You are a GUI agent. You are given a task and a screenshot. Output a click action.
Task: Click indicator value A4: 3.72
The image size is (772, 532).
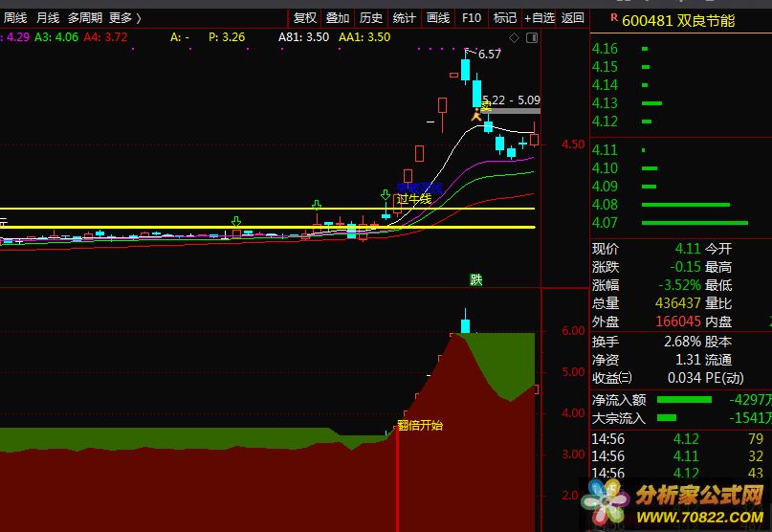tap(105, 37)
